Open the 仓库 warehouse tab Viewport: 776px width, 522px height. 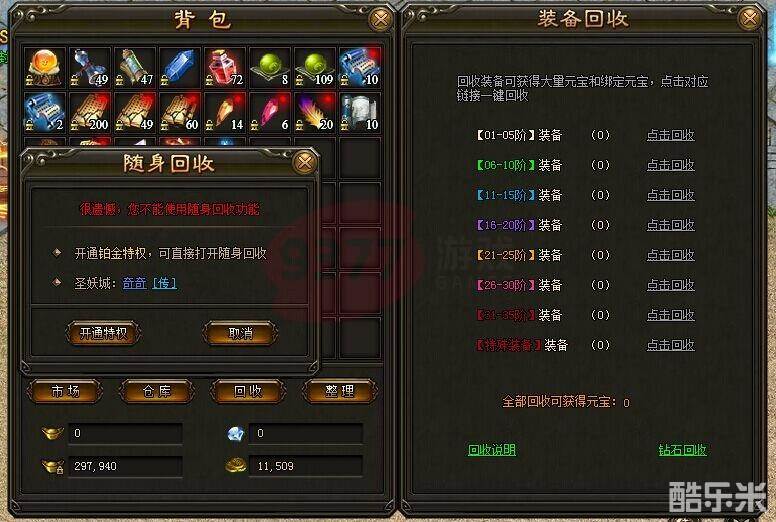[x=157, y=391]
